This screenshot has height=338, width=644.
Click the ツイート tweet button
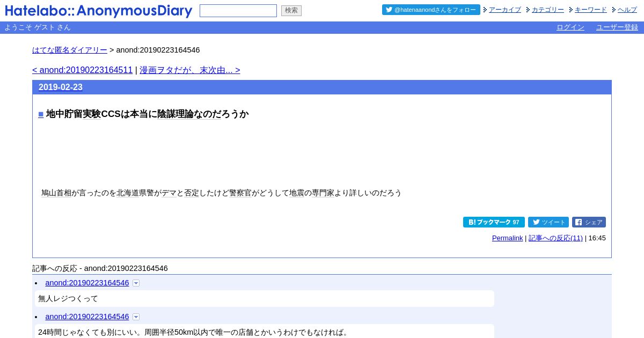click(x=548, y=222)
